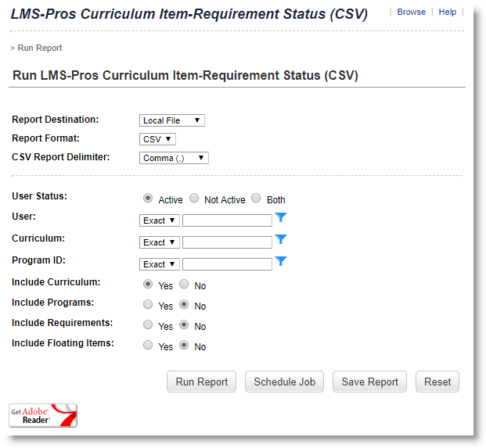Click the Browse link at top
Image resolution: width=486 pixels, height=448 pixels.
point(411,12)
